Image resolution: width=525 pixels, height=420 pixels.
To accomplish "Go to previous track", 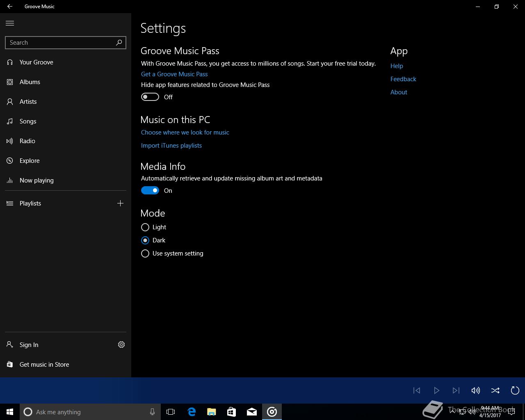I will pos(417,390).
